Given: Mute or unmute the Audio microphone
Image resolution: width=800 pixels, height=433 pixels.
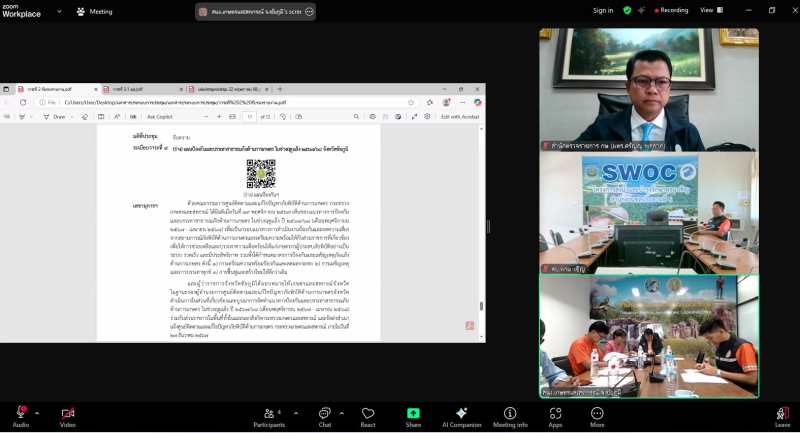Looking at the screenshot, I should [x=21, y=416].
